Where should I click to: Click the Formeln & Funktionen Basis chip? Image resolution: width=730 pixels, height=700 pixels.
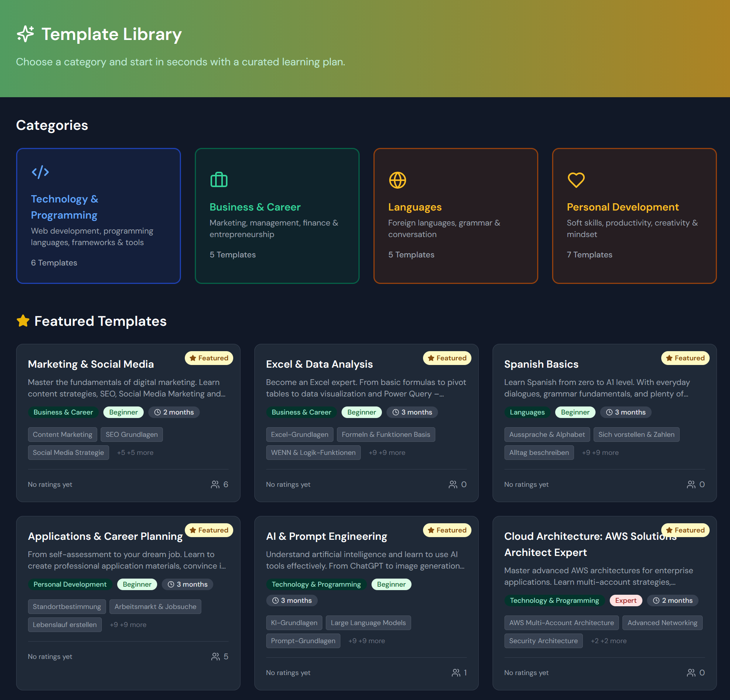tap(386, 435)
